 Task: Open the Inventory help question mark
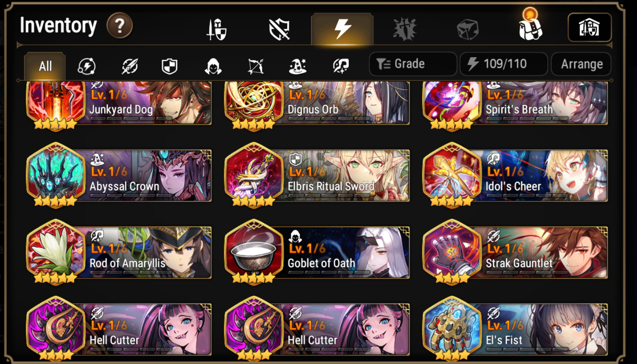tap(120, 26)
